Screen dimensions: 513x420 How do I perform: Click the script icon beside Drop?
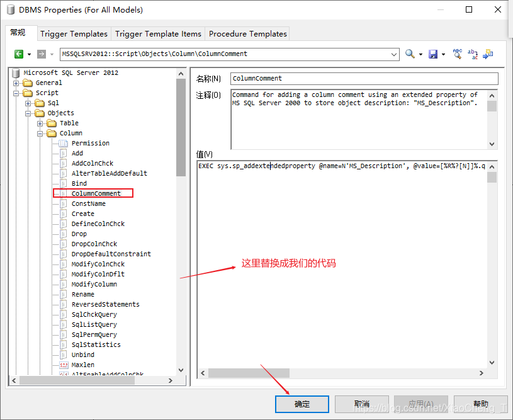coord(64,234)
